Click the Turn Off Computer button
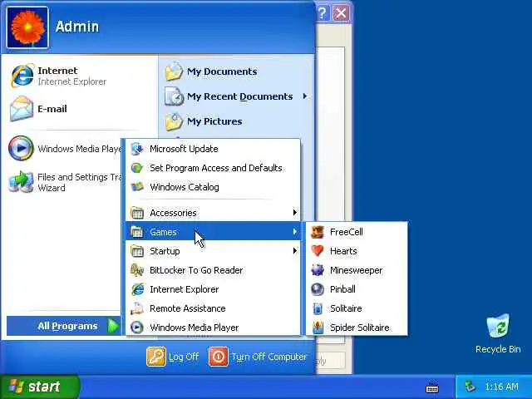Screen dimensions: 532x399 pos(258,357)
